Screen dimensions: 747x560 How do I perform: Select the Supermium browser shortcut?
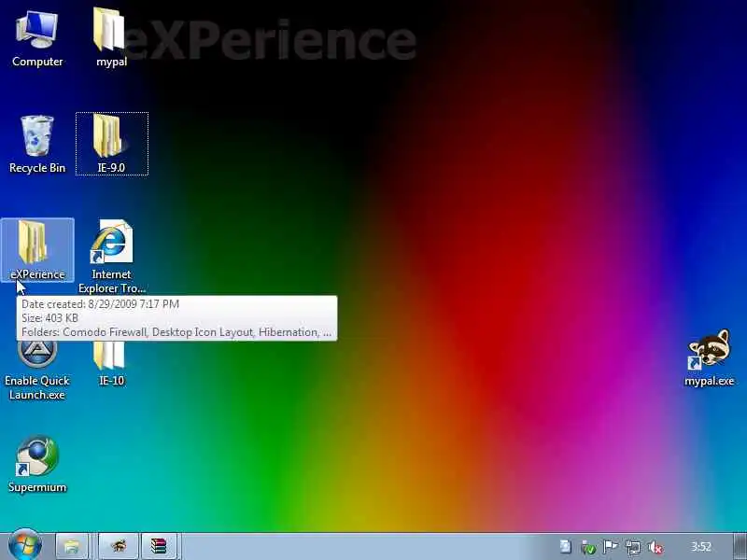point(37,464)
